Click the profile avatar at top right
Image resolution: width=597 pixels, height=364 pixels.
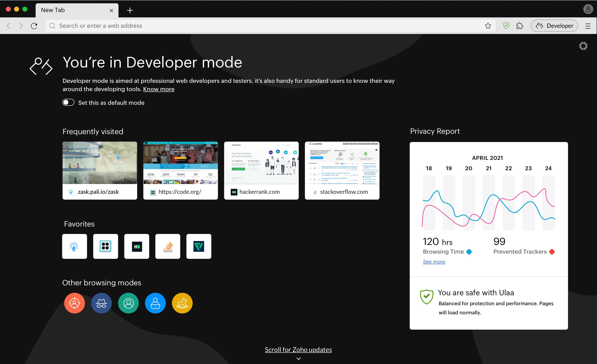[x=588, y=9]
